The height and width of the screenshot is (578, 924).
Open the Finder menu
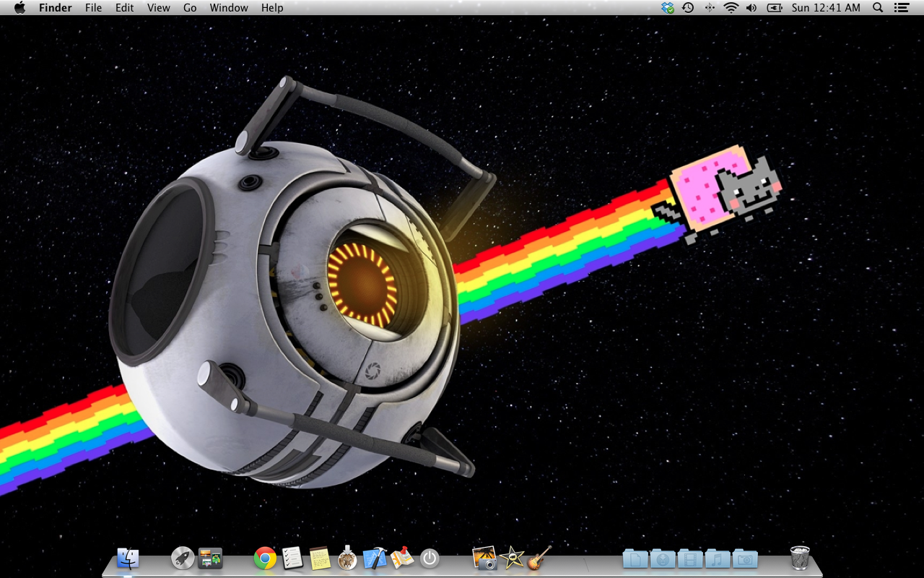[55, 8]
